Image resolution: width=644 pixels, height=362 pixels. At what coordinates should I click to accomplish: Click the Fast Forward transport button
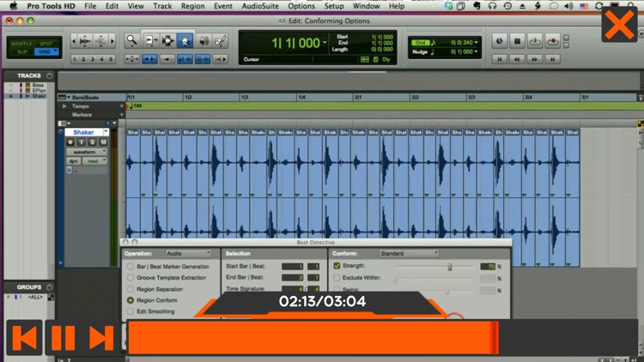(x=535, y=59)
